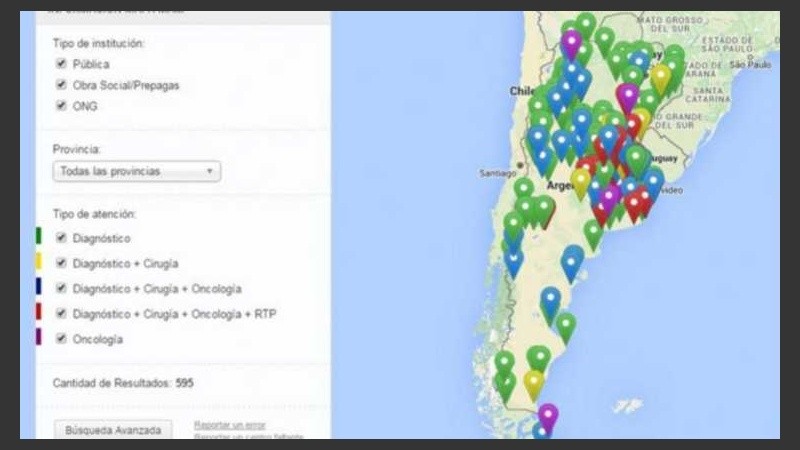Uncheck the Diagnóstico care type
The height and width of the screenshot is (450, 800).
click(x=61, y=238)
